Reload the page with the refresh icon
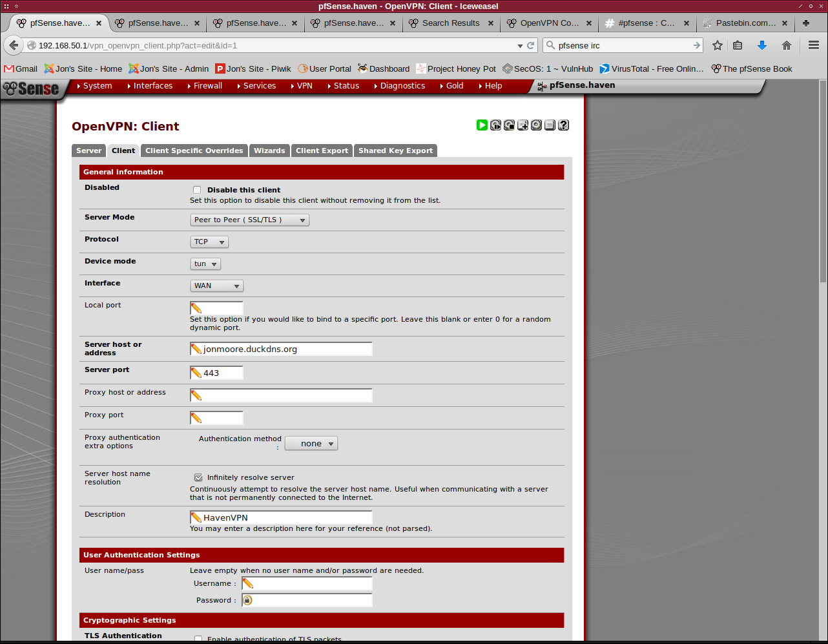The image size is (828, 644). [531, 46]
